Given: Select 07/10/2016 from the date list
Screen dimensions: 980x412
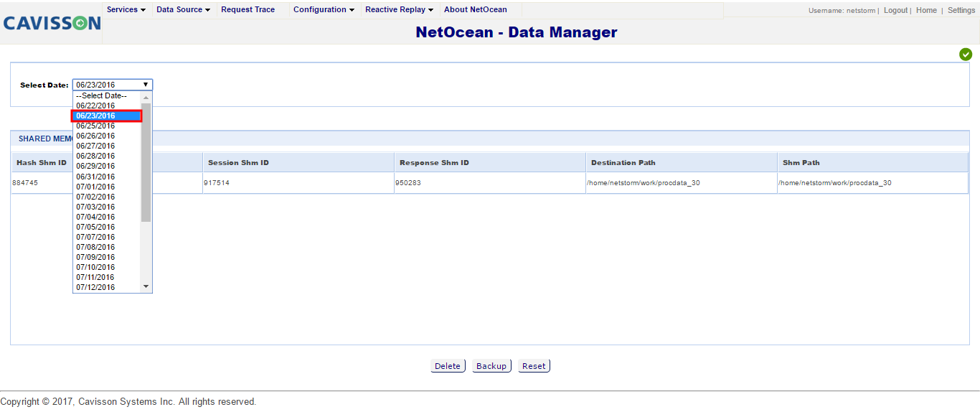Looking at the screenshot, I should click(x=107, y=267).
